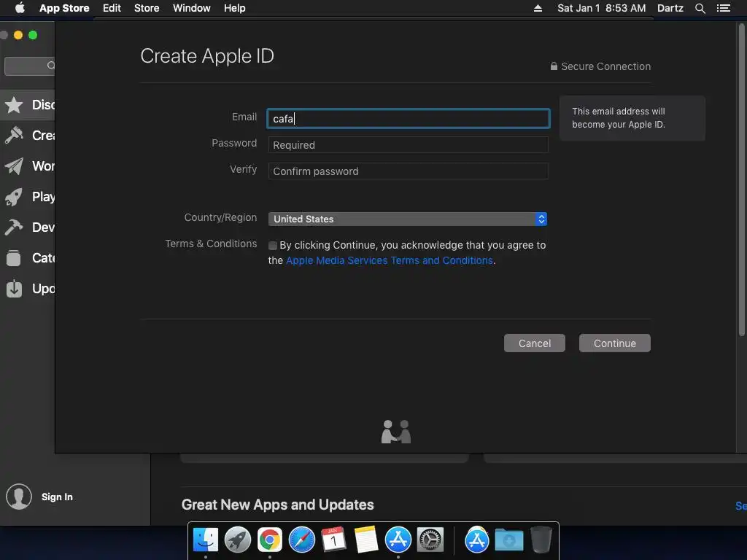747x560 pixels.
Task: Open the Updates section download icon
Action: coord(14,289)
